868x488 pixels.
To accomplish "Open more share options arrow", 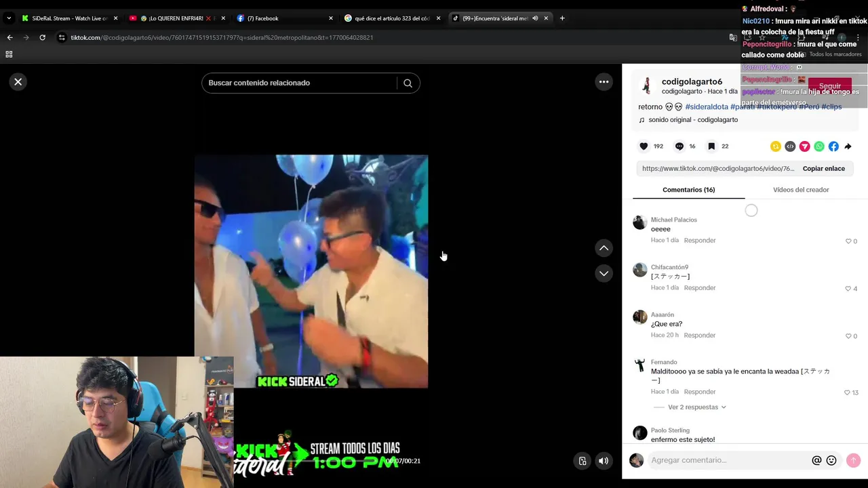I will click(848, 146).
